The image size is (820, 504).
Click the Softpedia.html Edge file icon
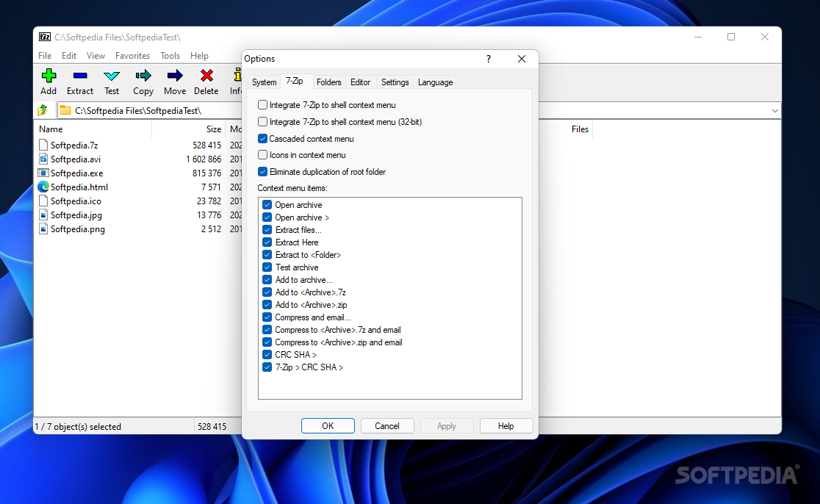(x=43, y=187)
